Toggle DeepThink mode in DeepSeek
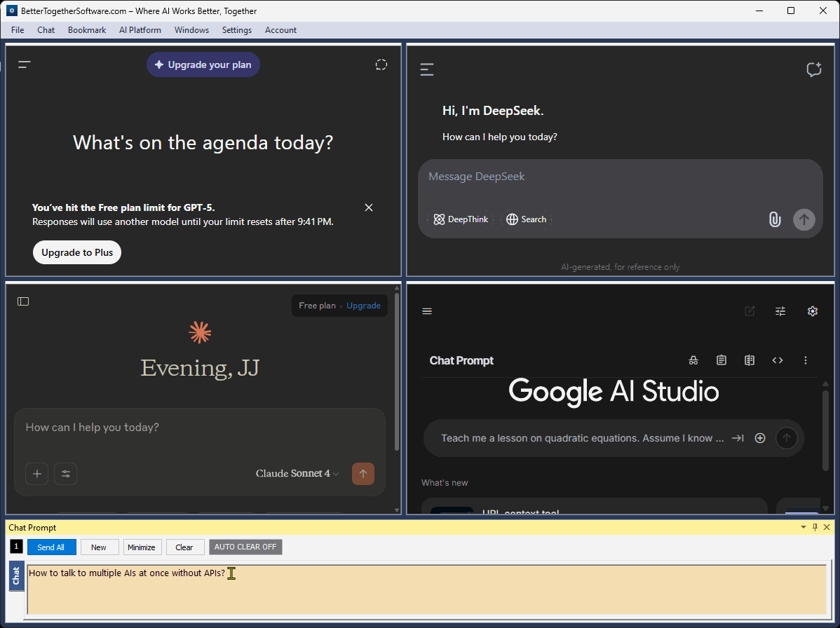840x628 pixels. [x=461, y=219]
